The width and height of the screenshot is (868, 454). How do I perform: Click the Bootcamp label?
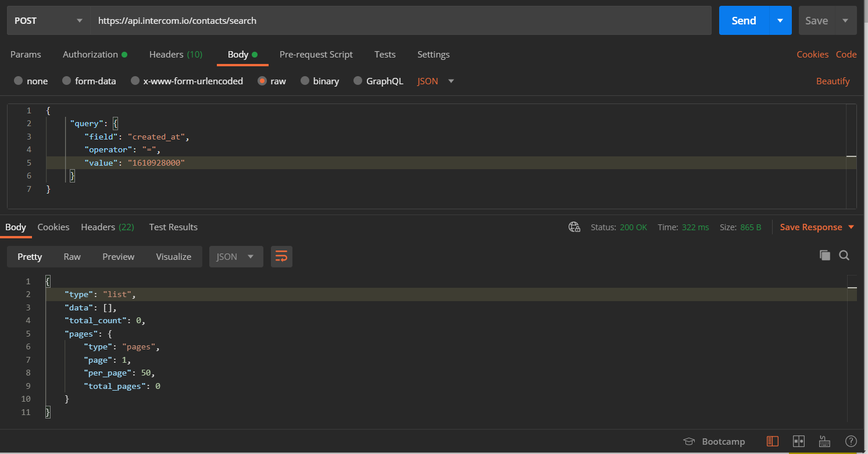[x=723, y=441]
